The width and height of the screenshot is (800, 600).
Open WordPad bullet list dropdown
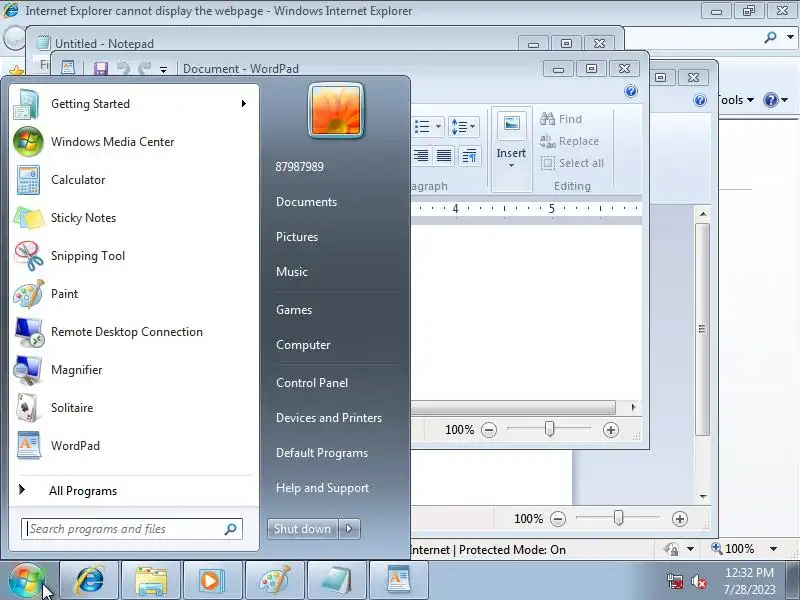point(438,126)
